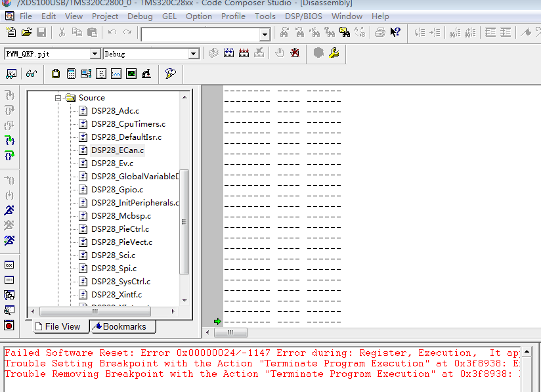Open the empty search combo box dropdown arrow
This screenshot has width=541, height=392.
click(265, 35)
